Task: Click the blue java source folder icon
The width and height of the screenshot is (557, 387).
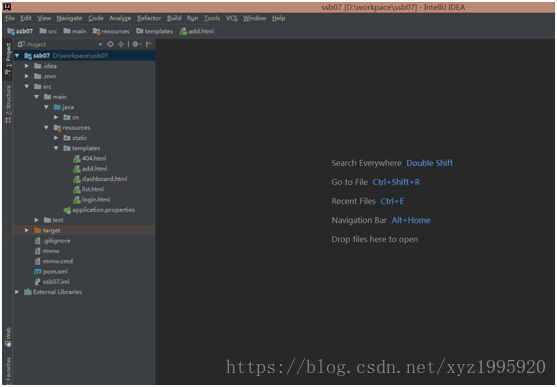Action: pyautogui.click(x=57, y=107)
